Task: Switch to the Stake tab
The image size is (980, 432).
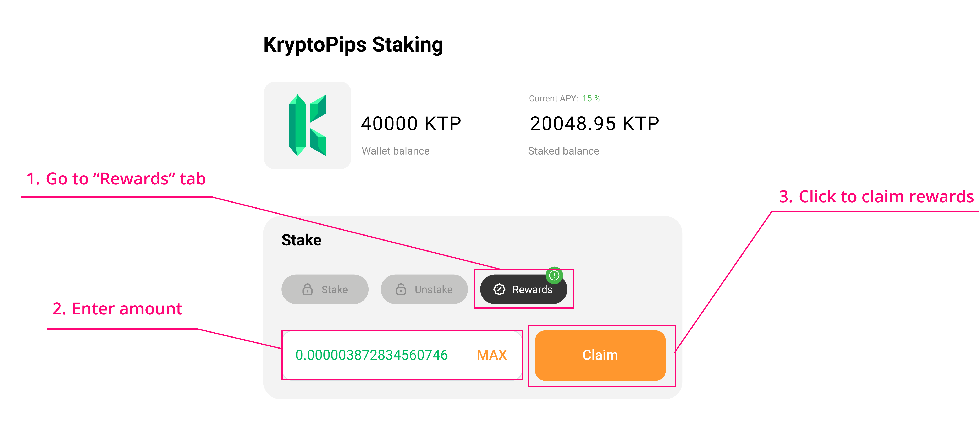Action: click(325, 289)
